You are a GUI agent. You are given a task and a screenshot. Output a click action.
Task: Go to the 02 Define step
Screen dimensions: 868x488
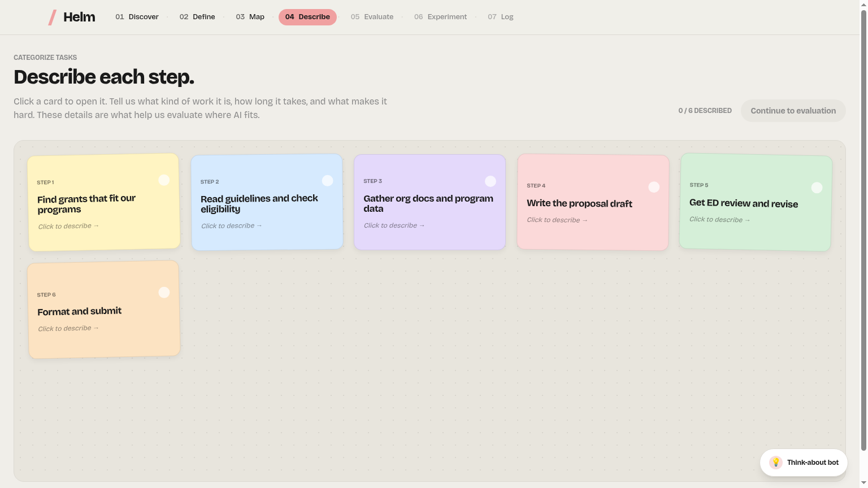click(x=197, y=17)
